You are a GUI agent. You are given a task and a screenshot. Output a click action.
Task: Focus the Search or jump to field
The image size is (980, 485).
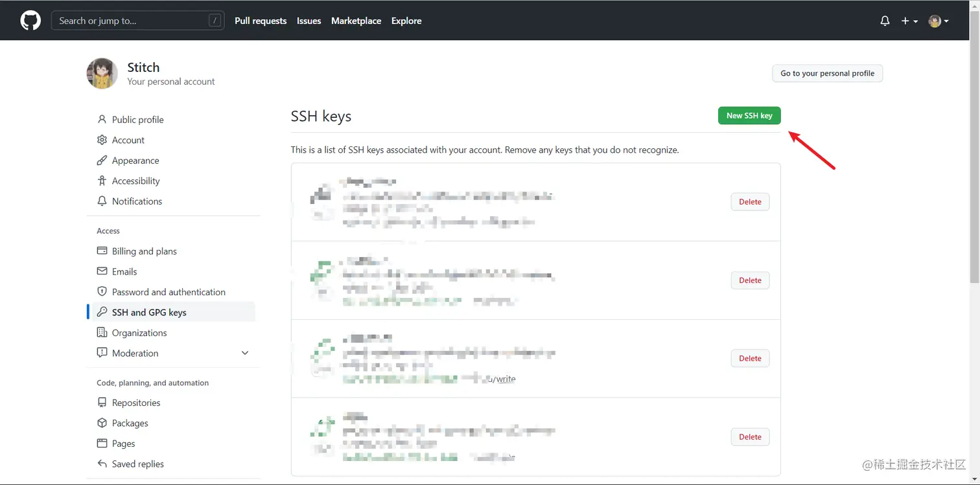coord(138,21)
